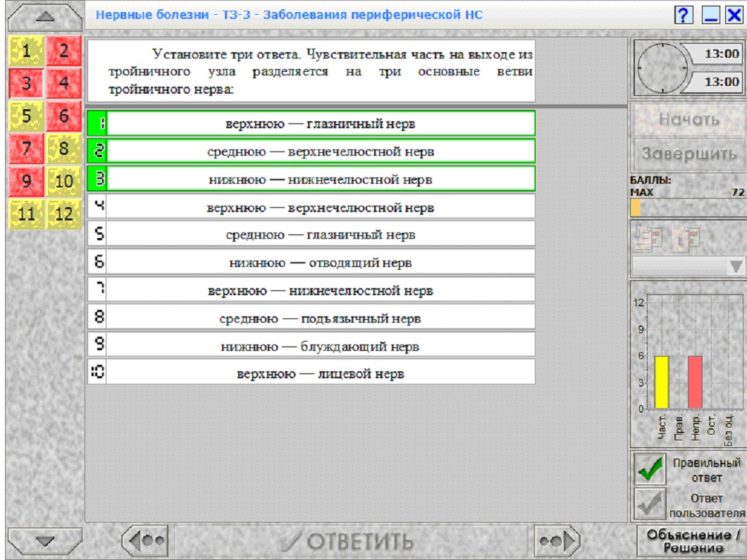Click the question text box
Image resolution: width=747 pixels, height=560 pixels.
(x=311, y=71)
